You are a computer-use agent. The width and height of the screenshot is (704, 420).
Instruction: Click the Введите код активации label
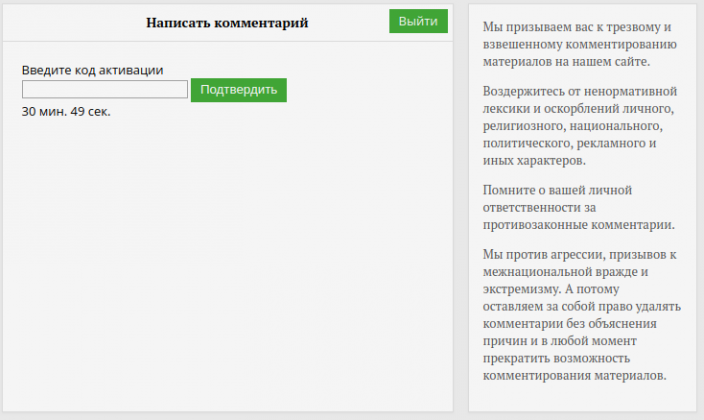click(x=92, y=70)
